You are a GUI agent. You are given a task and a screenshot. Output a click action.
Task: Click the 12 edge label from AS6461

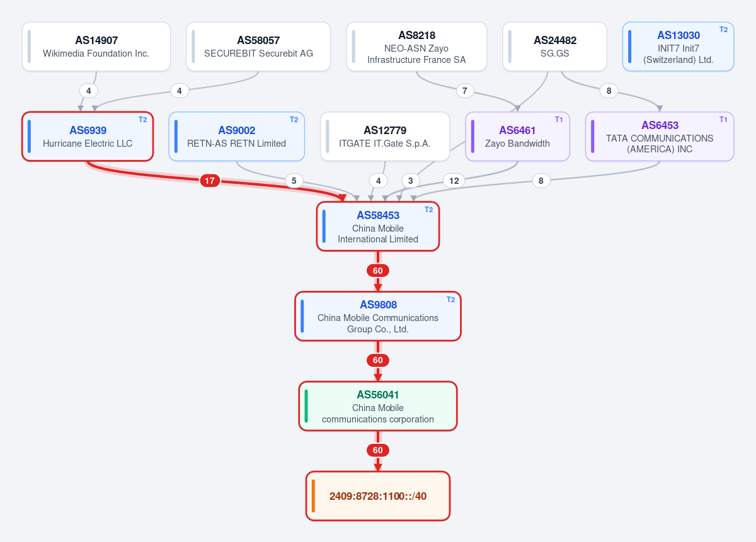point(454,181)
